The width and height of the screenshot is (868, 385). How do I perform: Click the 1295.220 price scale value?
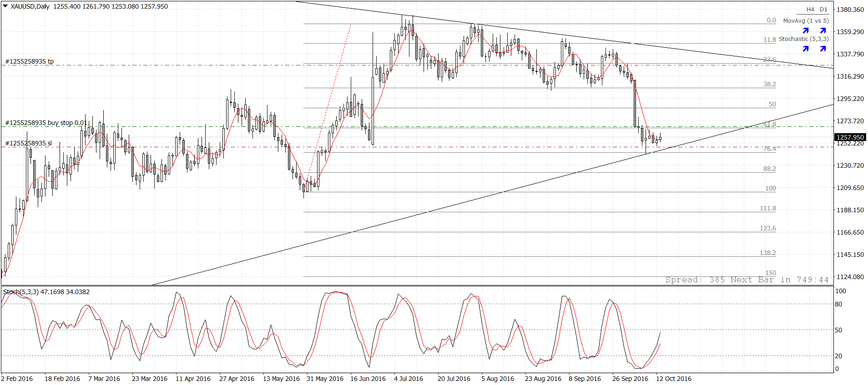[x=850, y=99]
